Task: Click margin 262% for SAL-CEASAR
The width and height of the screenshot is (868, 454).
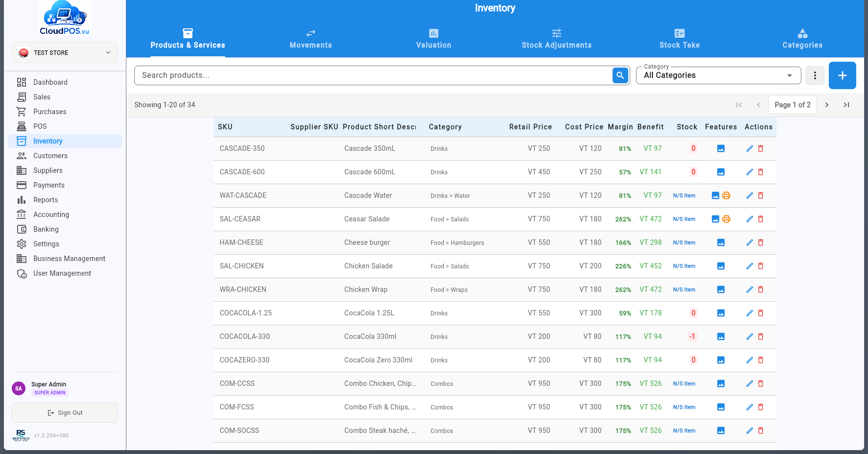Action: pyautogui.click(x=623, y=219)
